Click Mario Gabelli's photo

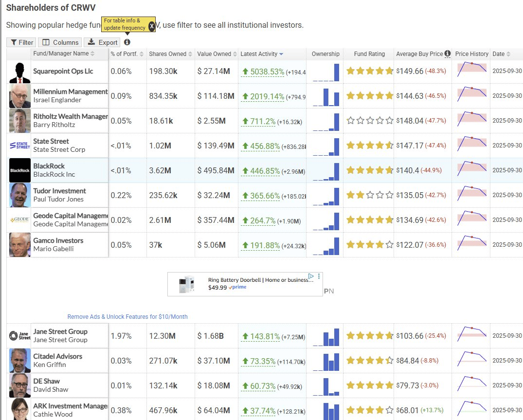(x=19, y=245)
